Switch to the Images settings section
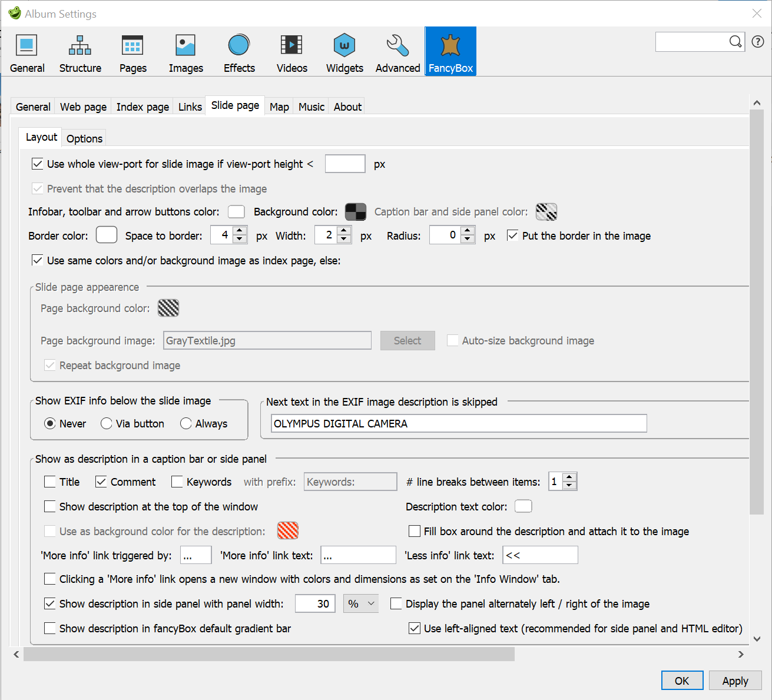 click(185, 52)
